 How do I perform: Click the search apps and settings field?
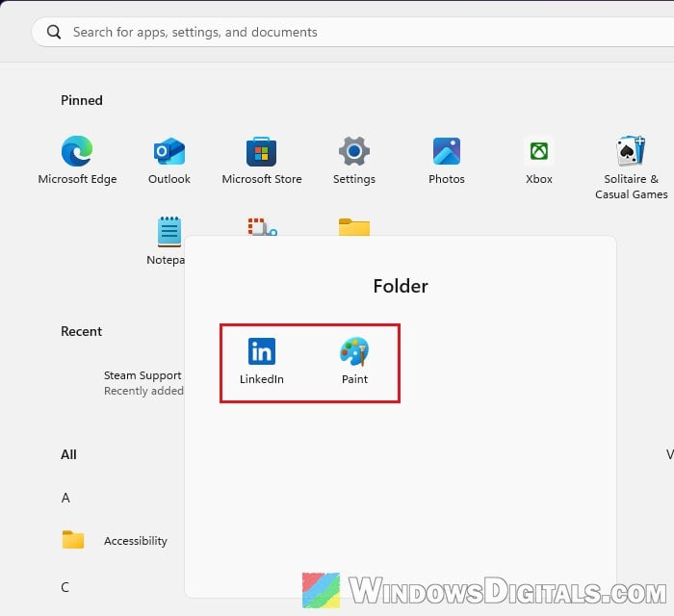coord(353,32)
